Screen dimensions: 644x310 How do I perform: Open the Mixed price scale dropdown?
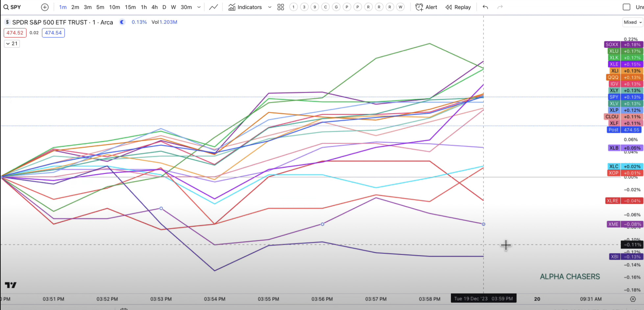632,22
